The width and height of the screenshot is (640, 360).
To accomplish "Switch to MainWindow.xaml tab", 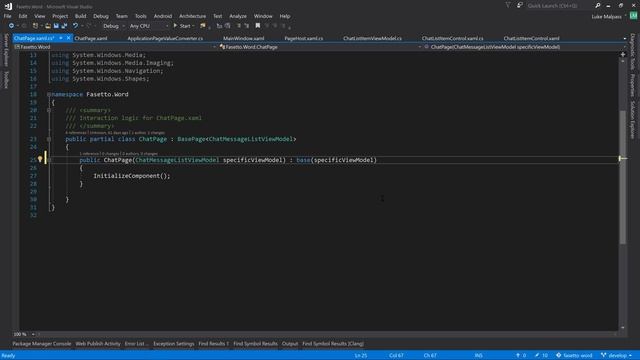I will coord(244,38).
